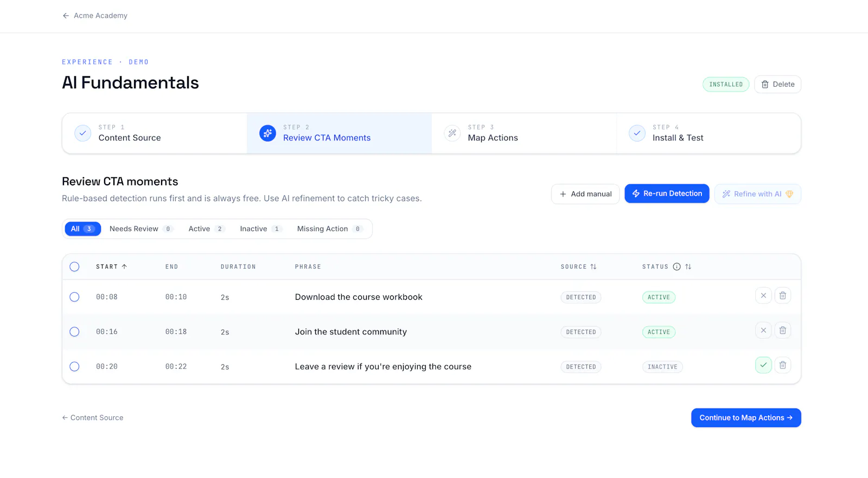
Task: Delete Join the student community moment
Action: tap(782, 330)
